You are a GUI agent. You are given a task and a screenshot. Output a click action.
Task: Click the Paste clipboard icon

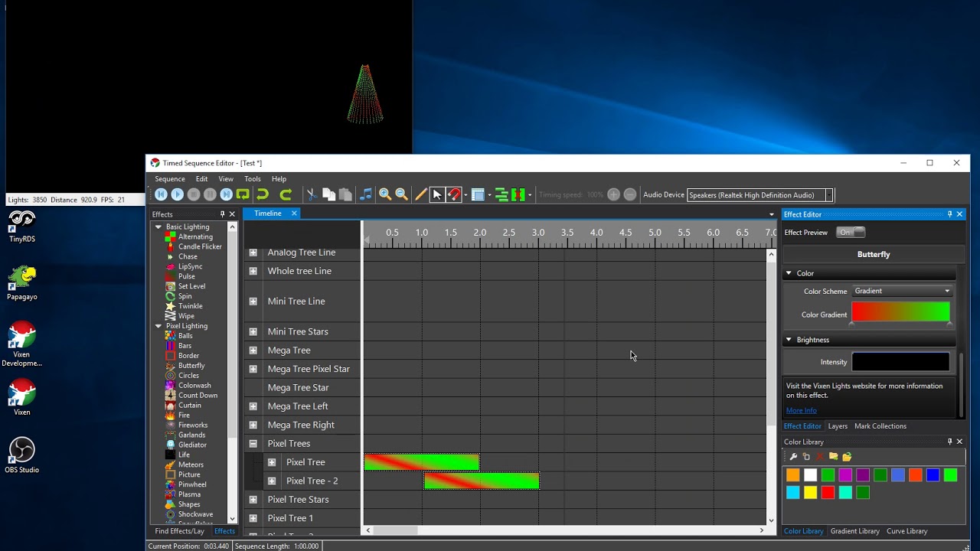coord(345,194)
